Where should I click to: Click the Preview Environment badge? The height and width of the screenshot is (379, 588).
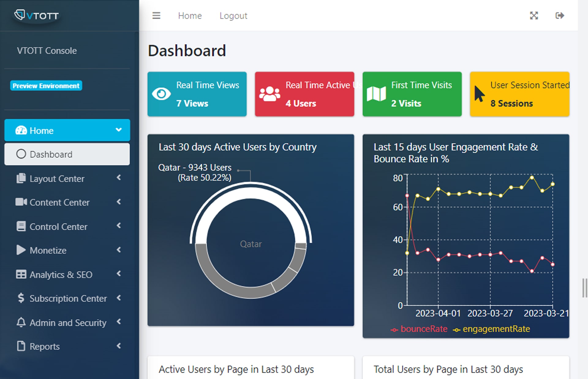46,85
